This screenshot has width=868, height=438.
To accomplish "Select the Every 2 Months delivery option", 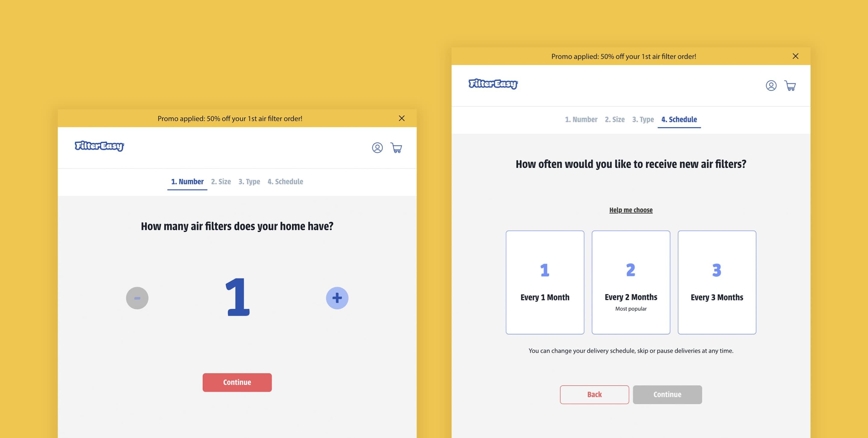I will (631, 282).
